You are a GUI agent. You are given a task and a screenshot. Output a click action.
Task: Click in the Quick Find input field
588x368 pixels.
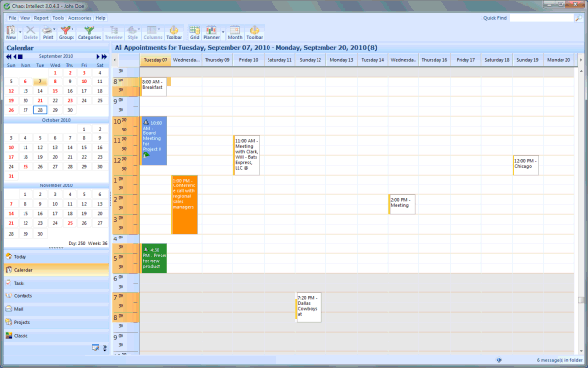(x=542, y=18)
